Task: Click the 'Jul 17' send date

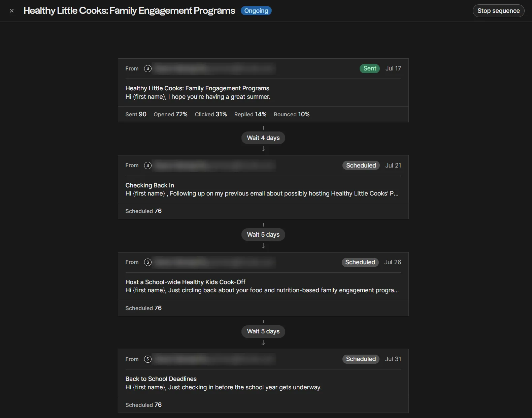Action: (393, 68)
